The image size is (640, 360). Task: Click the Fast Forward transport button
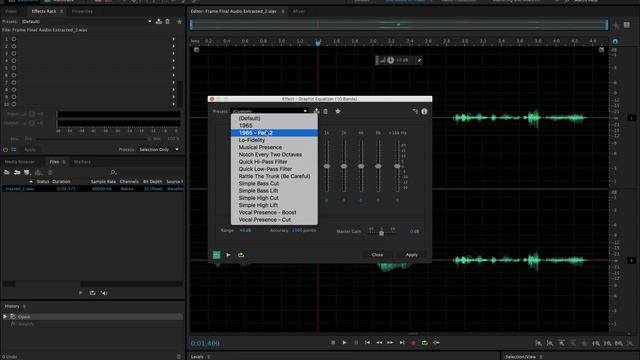(390, 342)
